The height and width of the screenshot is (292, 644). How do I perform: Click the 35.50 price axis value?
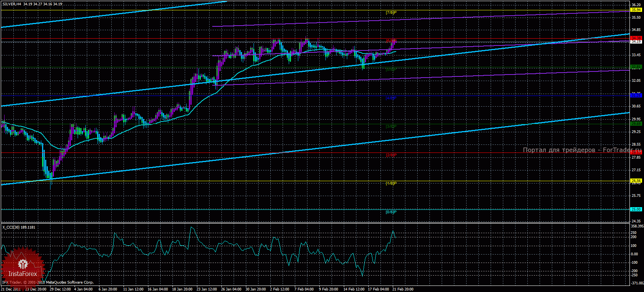(x=636, y=18)
